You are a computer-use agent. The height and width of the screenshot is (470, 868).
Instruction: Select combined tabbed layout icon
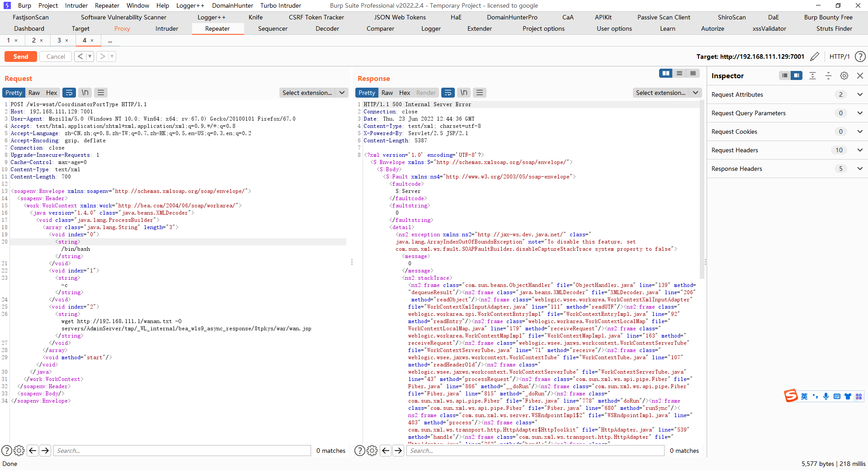(693, 73)
